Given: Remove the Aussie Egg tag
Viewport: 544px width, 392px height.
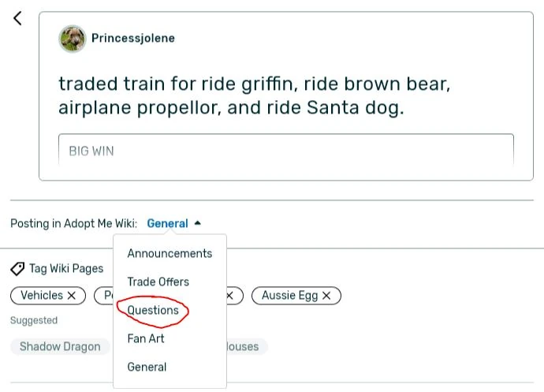Looking at the screenshot, I should tap(327, 296).
